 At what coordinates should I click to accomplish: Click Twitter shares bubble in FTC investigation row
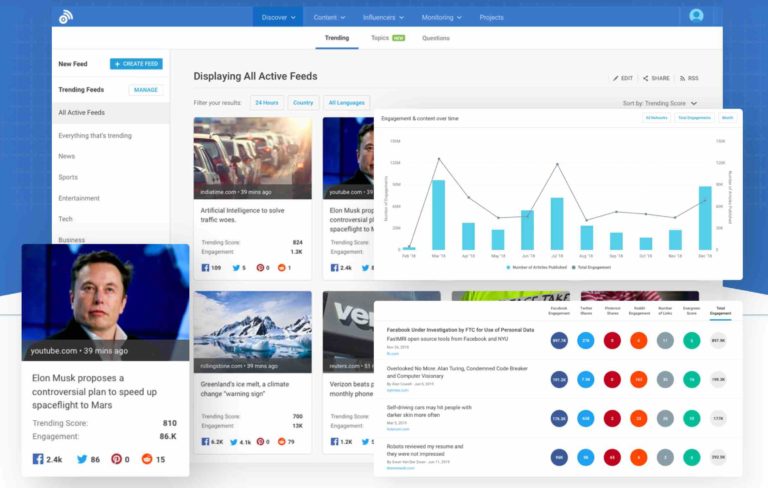click(x=585, y=340)
